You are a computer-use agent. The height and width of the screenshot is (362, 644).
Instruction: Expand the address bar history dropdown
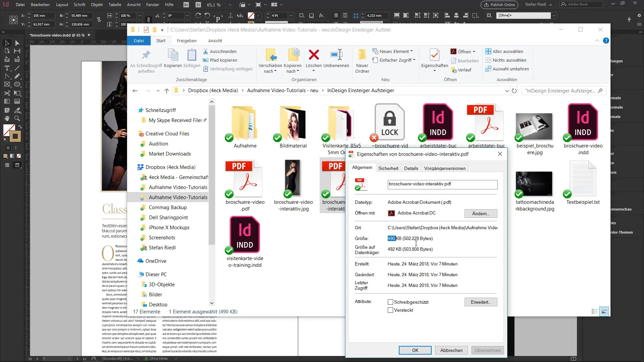pyautogui.click(x=507, y=91)
